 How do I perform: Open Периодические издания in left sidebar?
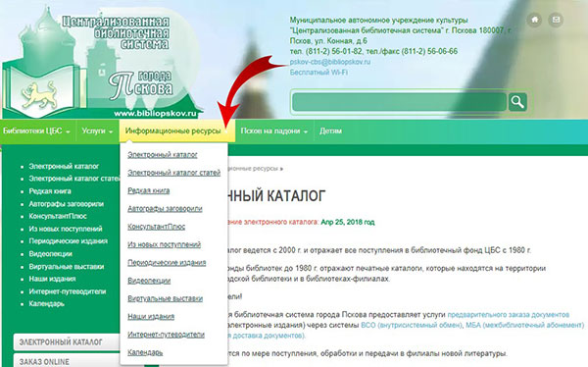tap(69, 241)
